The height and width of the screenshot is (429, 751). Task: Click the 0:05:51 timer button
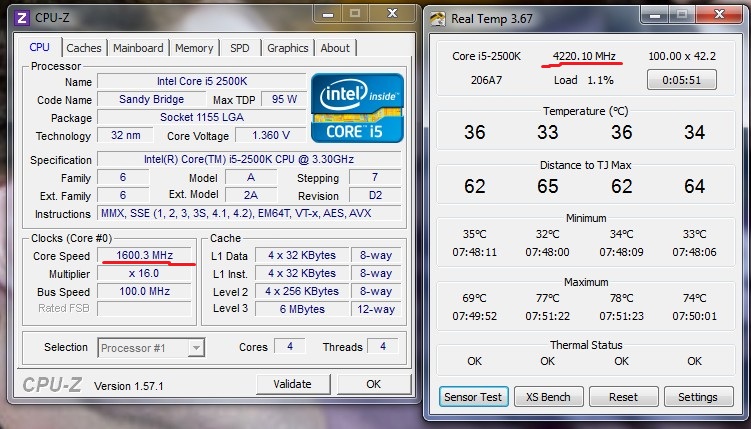(682, 80)
